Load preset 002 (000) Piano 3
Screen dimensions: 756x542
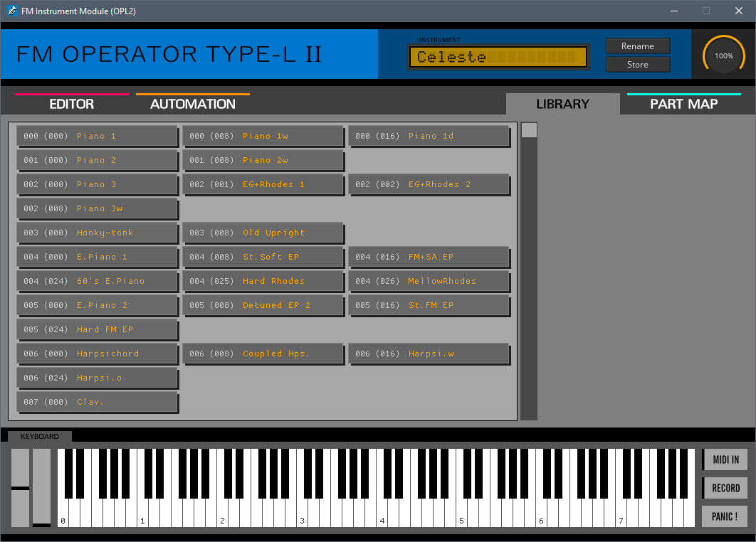[98, 184]
